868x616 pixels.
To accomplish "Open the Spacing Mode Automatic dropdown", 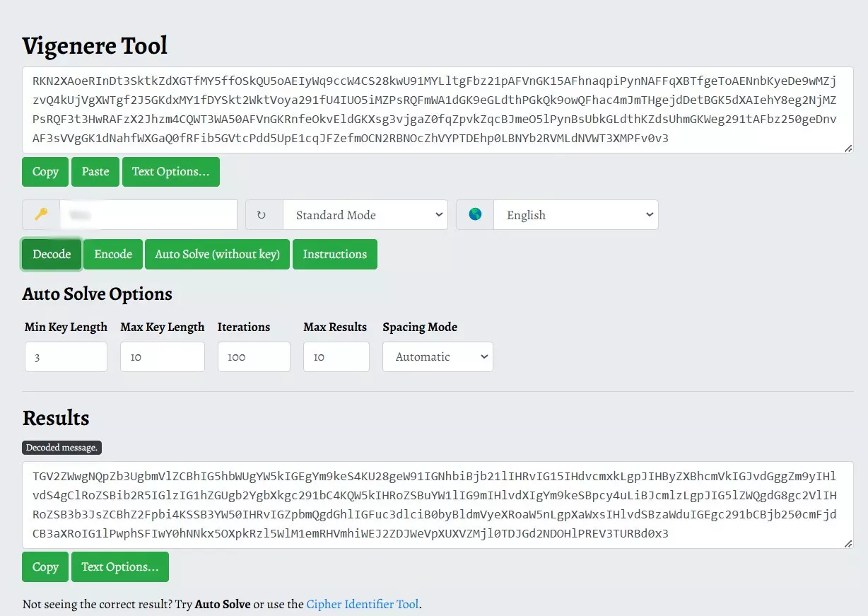I will point(438,357).
